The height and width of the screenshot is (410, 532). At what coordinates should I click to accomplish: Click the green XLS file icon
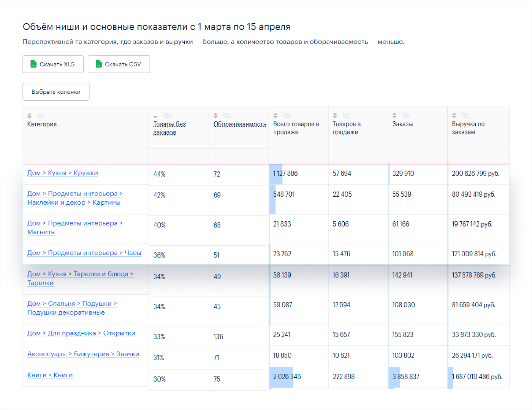click(x=33, y=64)
